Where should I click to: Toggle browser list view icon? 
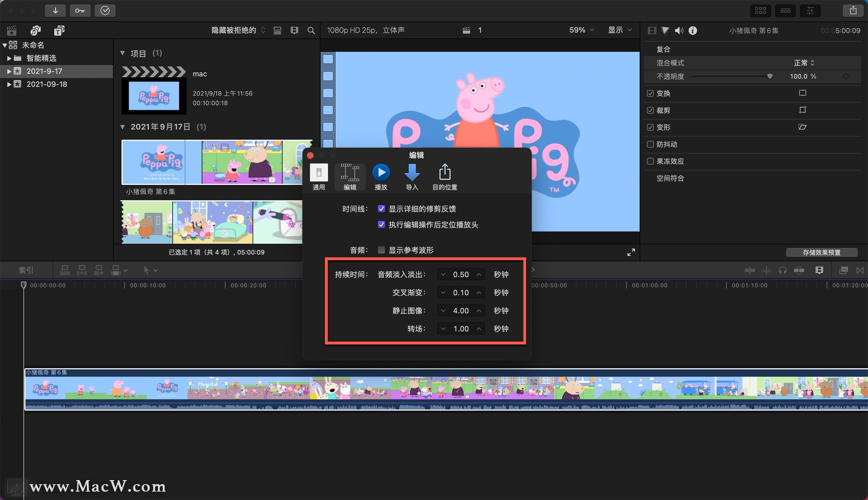point(278,30)
